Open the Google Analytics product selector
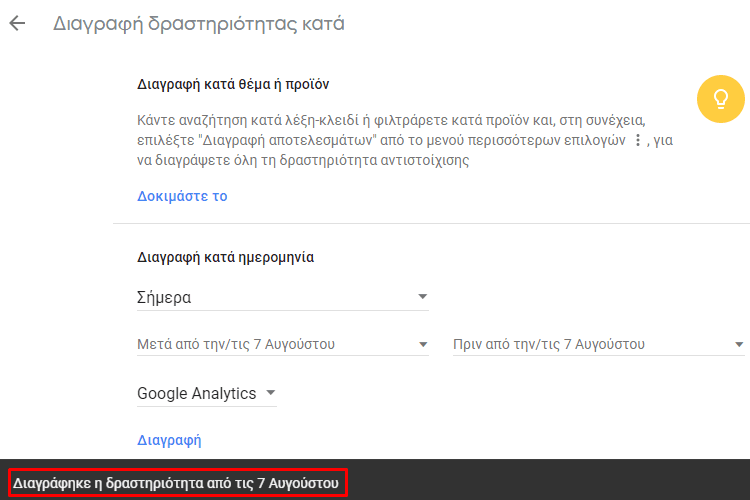The width and height of the screenshot is (750, 500). pos(207,393)
